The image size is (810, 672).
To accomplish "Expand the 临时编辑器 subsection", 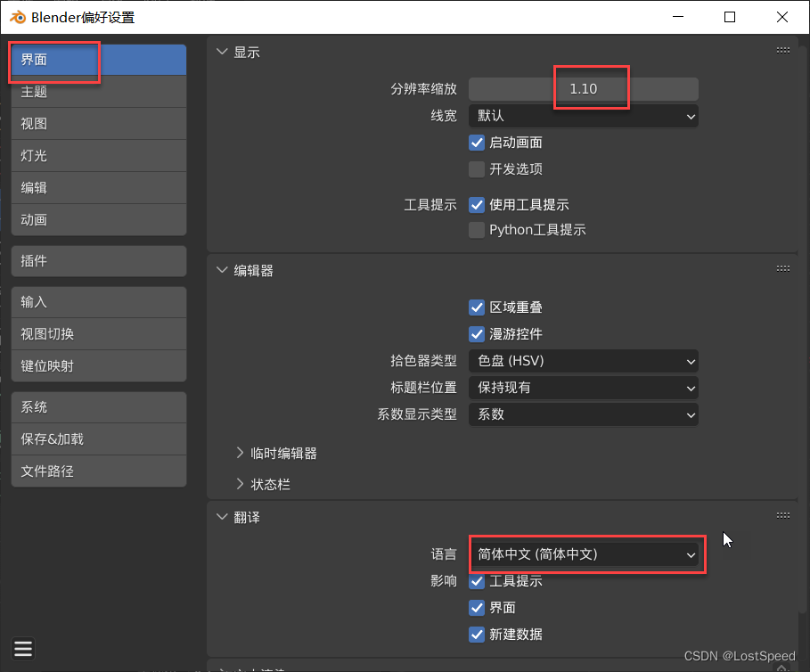I will (x=240, y=453).
